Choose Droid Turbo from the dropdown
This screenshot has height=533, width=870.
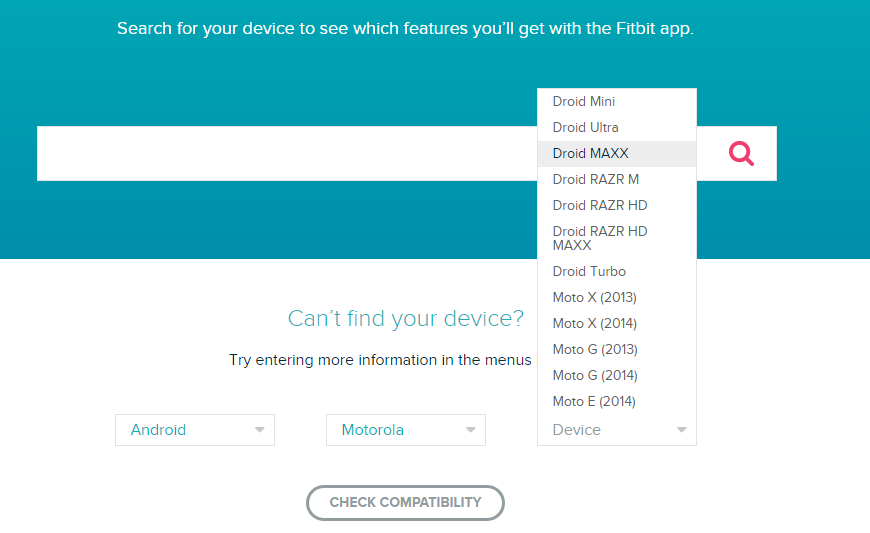point(589,272)
